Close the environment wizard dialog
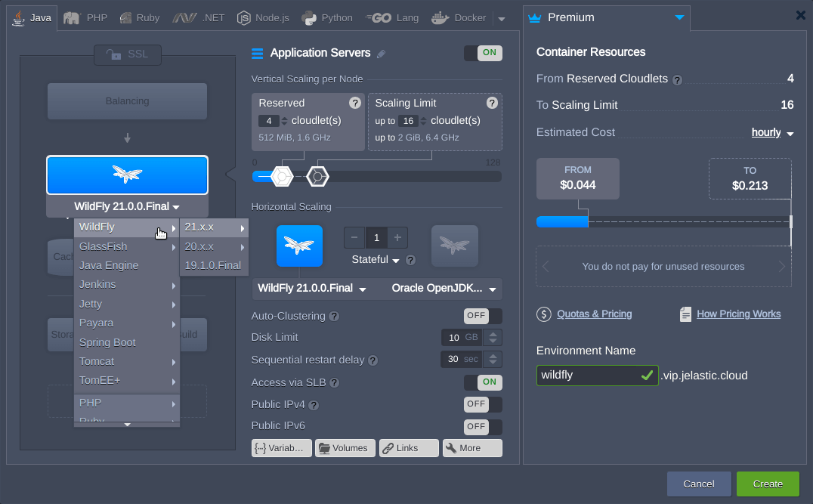Screen dimensions: 813x504 coord(801,16)
